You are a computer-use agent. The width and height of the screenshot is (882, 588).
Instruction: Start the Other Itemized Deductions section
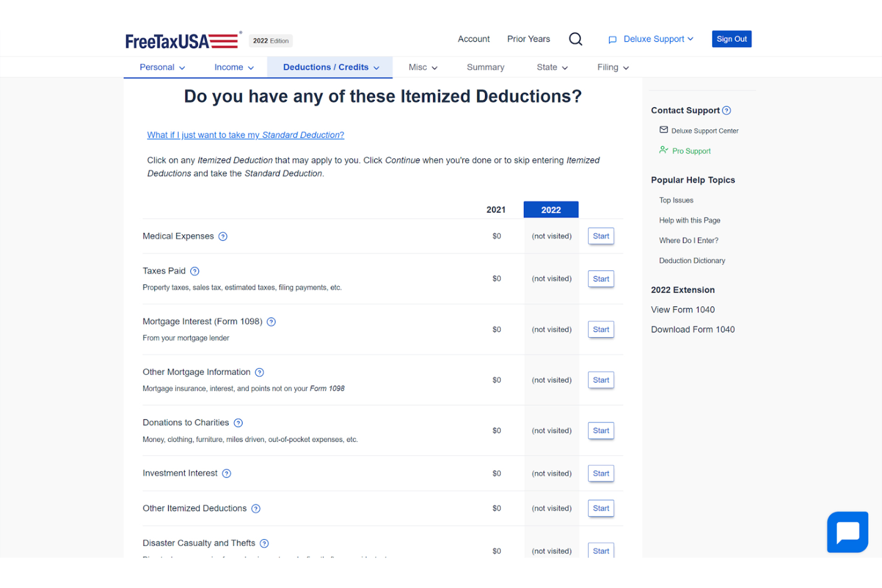click(x=600, y=508)
